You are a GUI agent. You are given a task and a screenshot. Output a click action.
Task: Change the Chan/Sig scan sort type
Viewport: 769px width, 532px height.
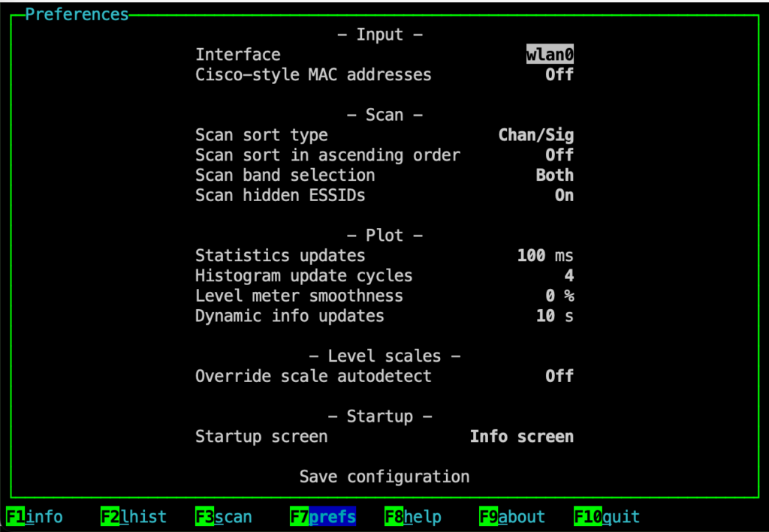[x=536, y=135]
